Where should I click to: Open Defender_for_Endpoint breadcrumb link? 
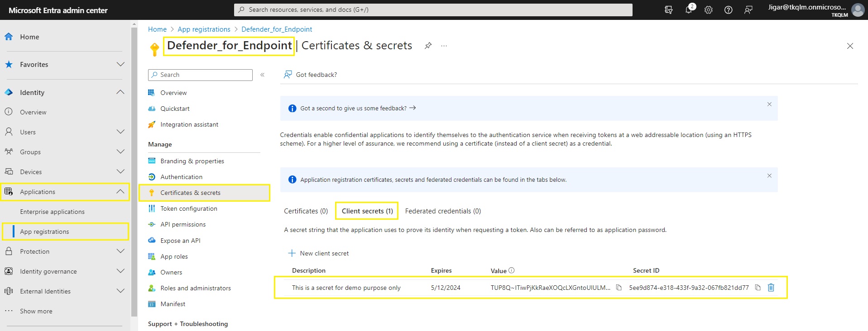pos(277,29)
